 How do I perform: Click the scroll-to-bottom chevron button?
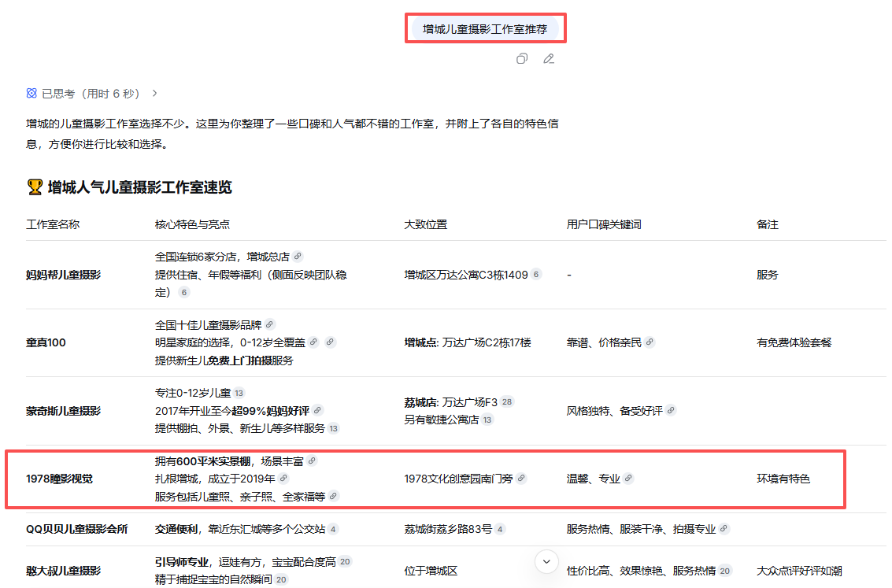pyautogui.click(x=546, y=562)
